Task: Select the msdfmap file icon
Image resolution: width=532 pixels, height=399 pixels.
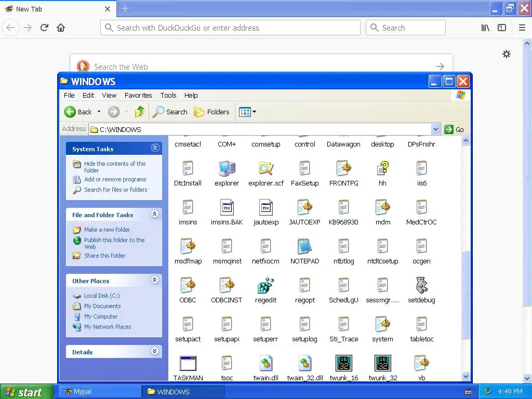Action: 188,246
